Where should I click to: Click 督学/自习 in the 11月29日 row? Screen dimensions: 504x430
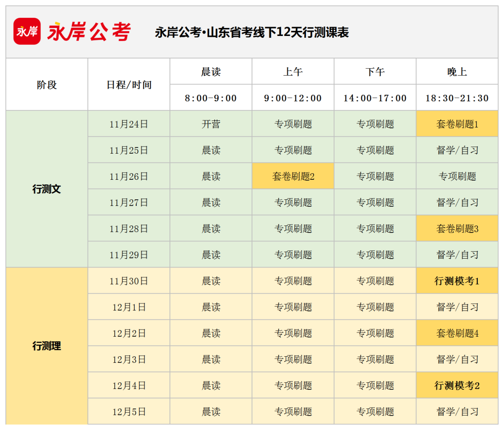click(x=457, y=255)
